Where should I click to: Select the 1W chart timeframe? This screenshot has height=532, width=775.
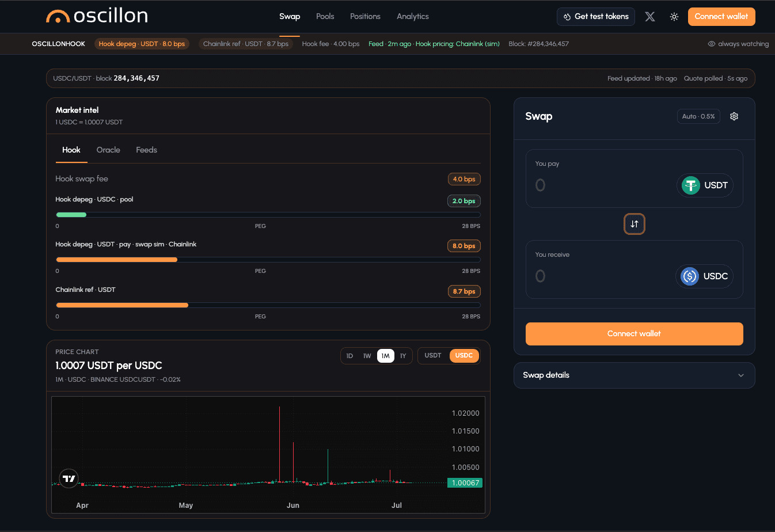point(367,356)
